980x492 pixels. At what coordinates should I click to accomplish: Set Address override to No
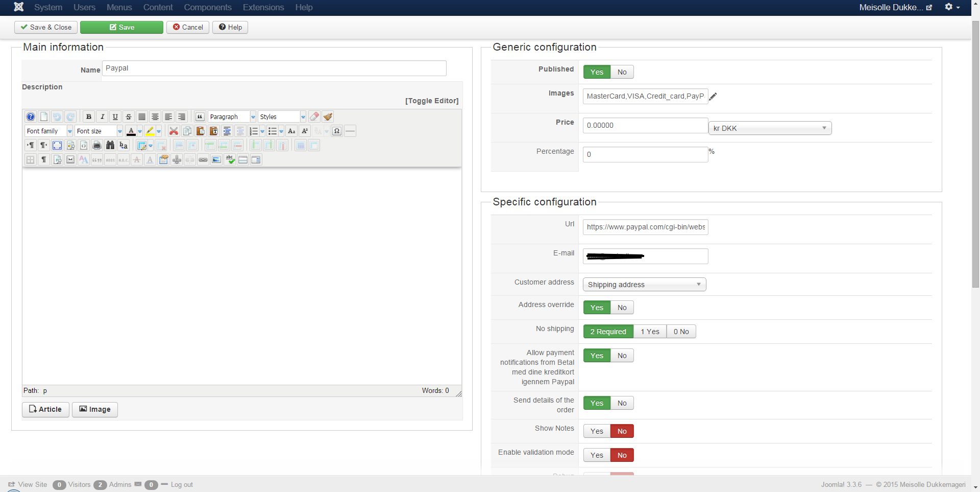622,308
